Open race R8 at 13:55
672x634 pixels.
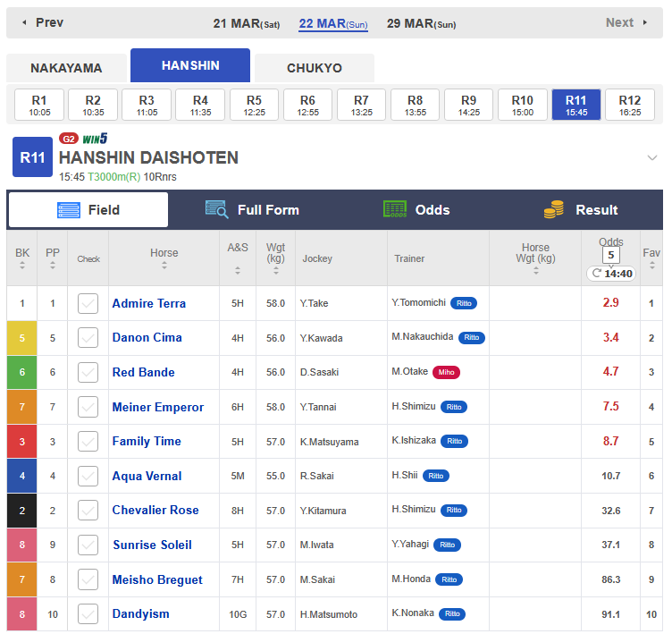pyautogui.click(x=415, y=105)
